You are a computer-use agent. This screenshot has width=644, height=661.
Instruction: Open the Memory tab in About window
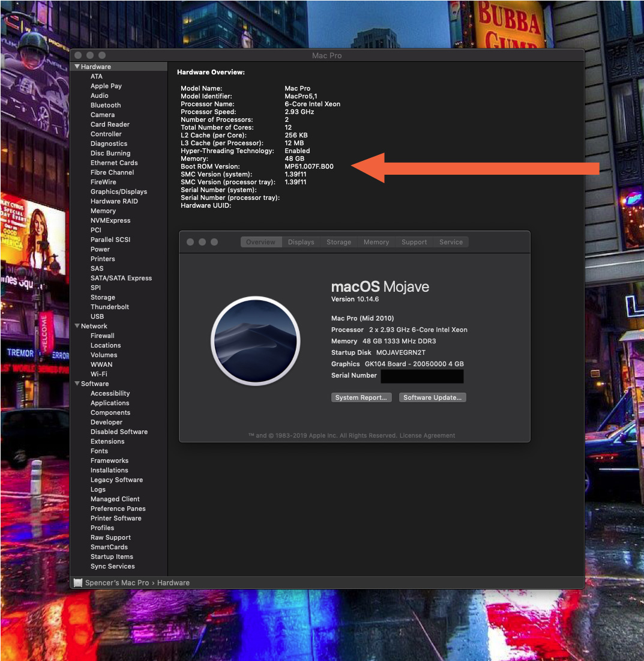(376, 242)
